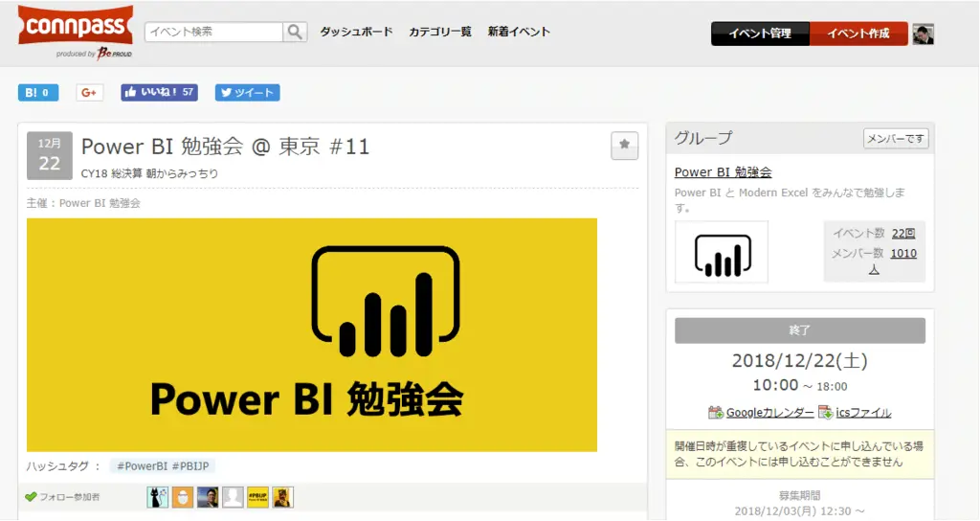Click 主催：Power BI 勉強会 organizer text
980x521 pixels.
tap(83, 203)
